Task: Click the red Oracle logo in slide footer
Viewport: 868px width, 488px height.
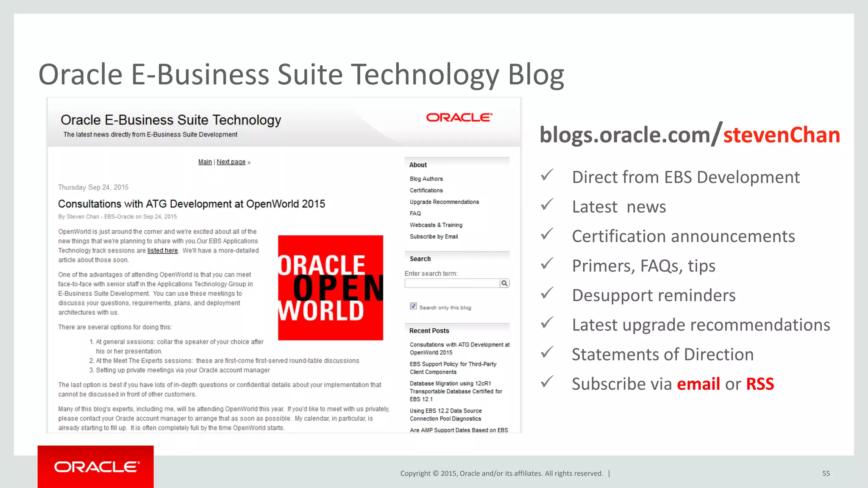Action: coord(96,466)
